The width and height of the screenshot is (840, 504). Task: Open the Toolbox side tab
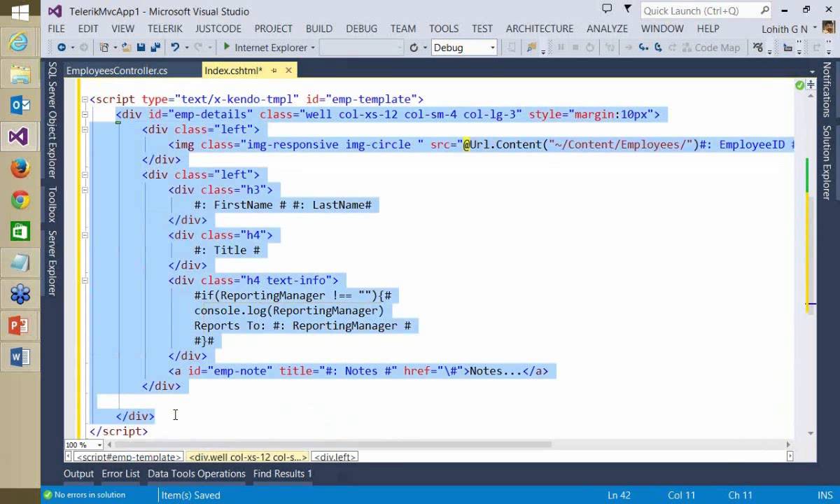(x=52, y=204)
